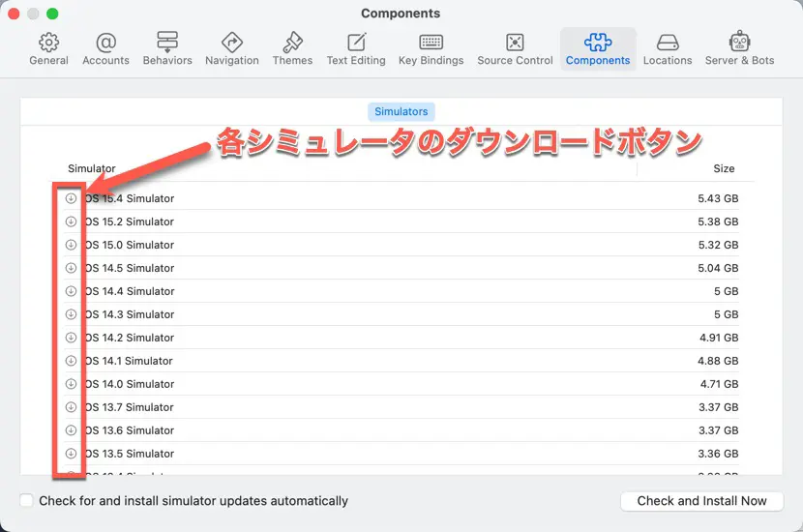The height and width of the screenshot is (532, 803).
Task: Open the Accounts preferences pane
Action: tap(106, 49)
